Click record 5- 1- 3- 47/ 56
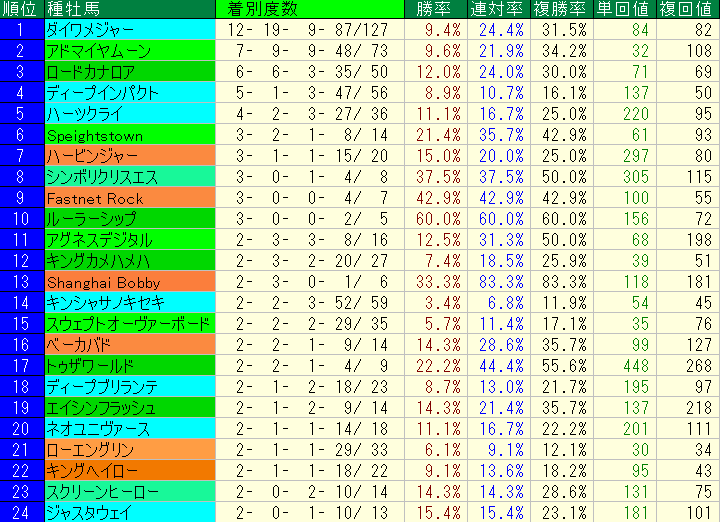The image size is (720, 522). click(x=312, y=93)
